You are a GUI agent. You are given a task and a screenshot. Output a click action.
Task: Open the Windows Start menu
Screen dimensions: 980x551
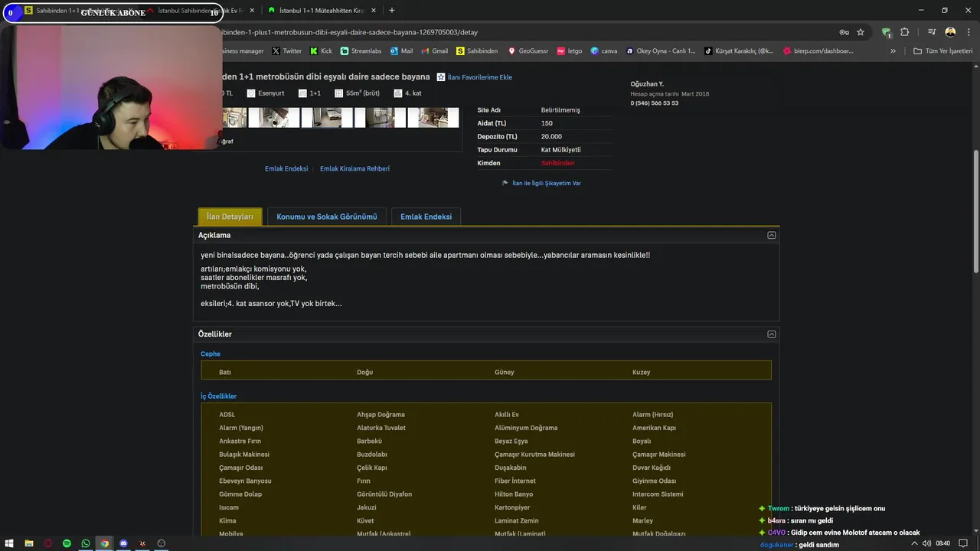[x=9, y=543]
